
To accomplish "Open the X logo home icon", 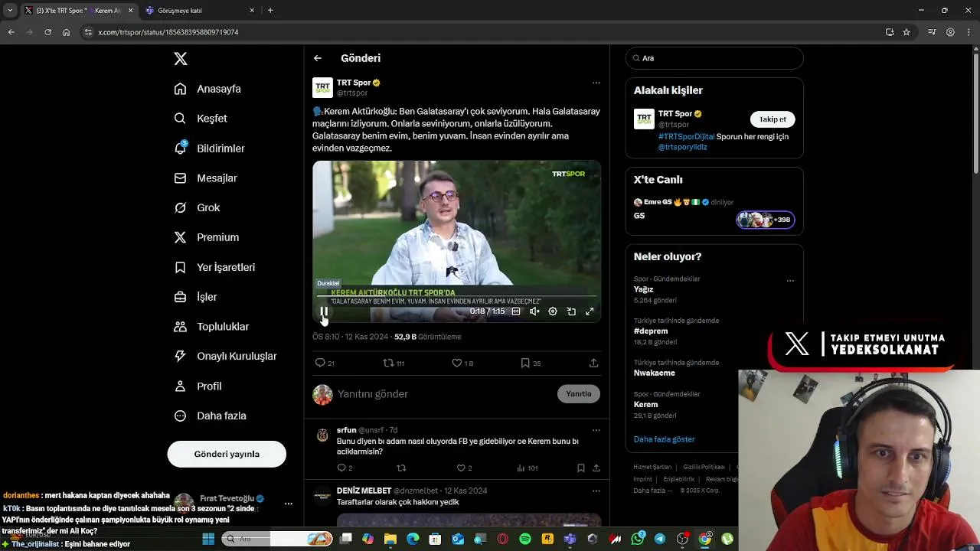I will point(180,59).
